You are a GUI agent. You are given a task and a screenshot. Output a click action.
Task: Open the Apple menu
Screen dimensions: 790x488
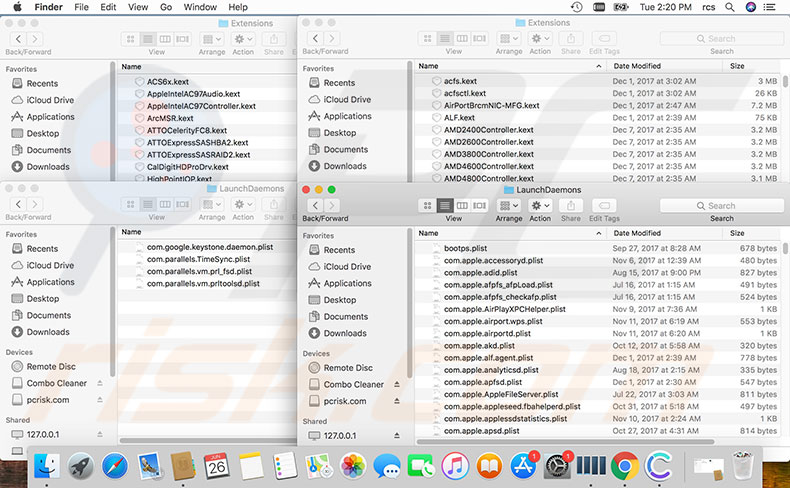pyautogui.click(x=17, y=7)
